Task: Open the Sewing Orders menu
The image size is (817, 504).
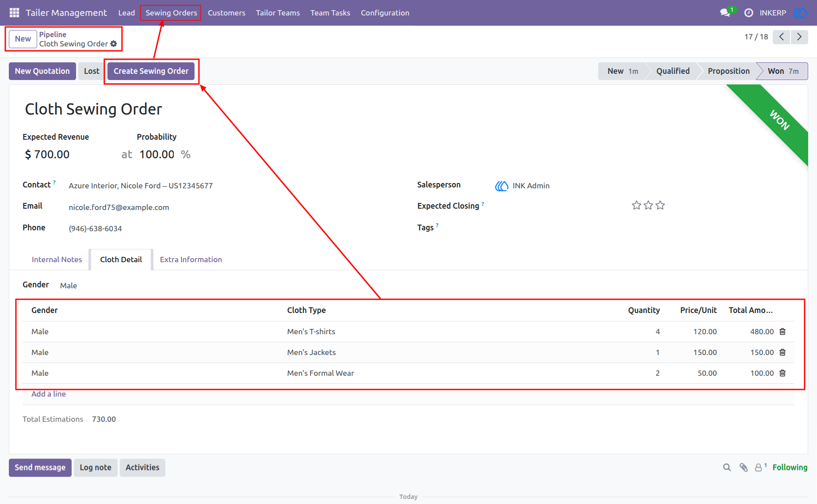Action: 171,13
